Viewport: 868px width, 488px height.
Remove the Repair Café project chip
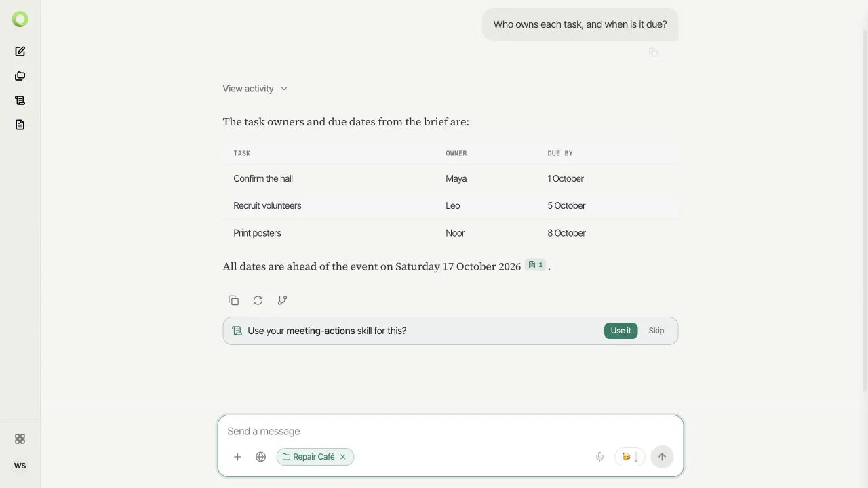pyautogui.click(x=342, y=457)
